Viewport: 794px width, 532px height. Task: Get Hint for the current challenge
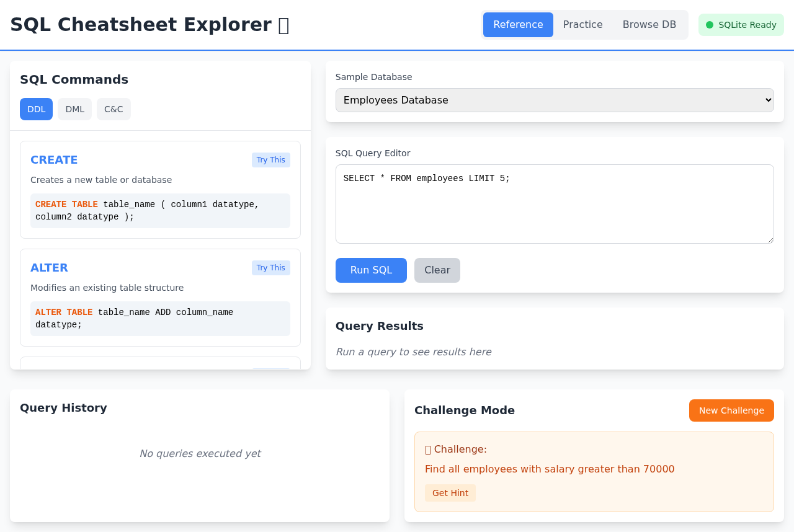[x=450, y=493]
